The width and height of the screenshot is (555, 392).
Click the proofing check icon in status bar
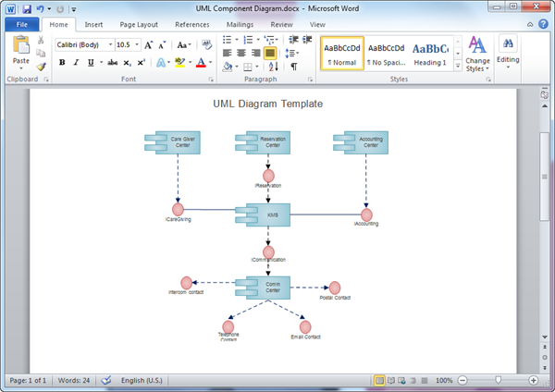[106, 380]
